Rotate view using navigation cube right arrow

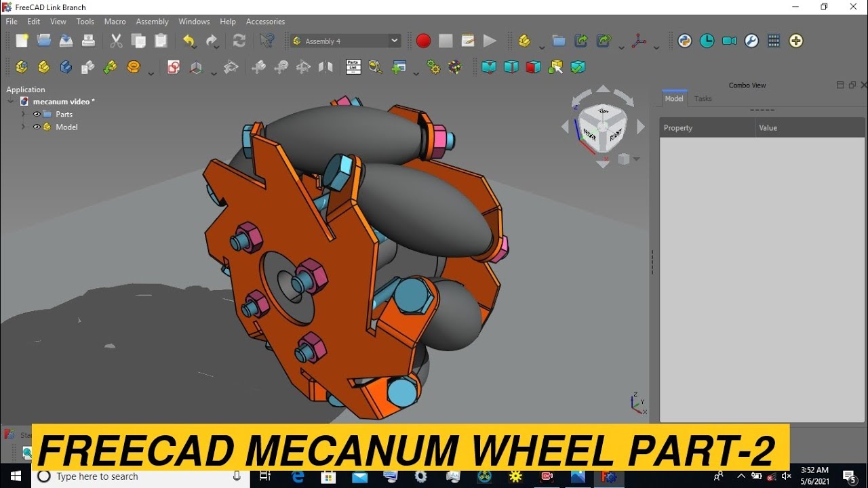click(x=641, y=126)
